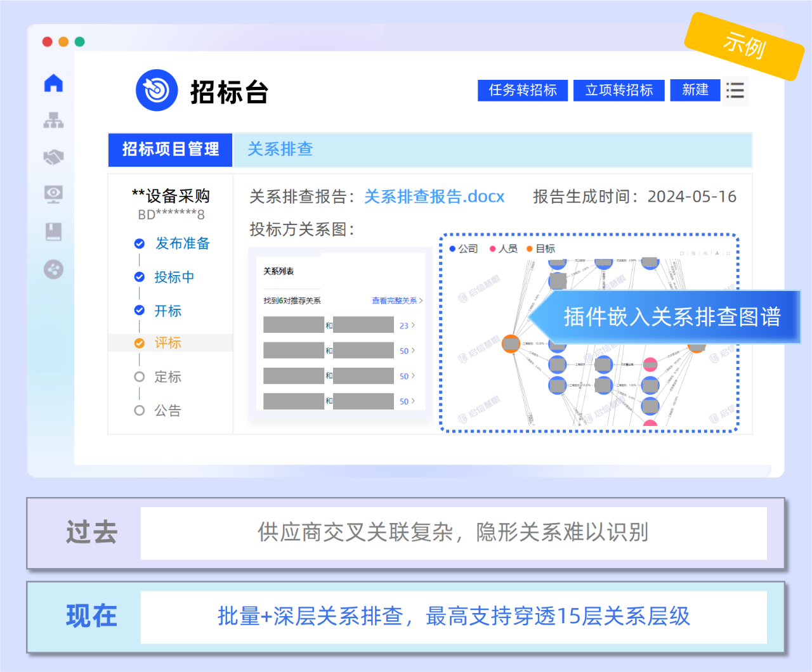This screenshot has width=812, height=672.
Task: Toggle the 目标 legend in the graph
Action: [541, 249]
